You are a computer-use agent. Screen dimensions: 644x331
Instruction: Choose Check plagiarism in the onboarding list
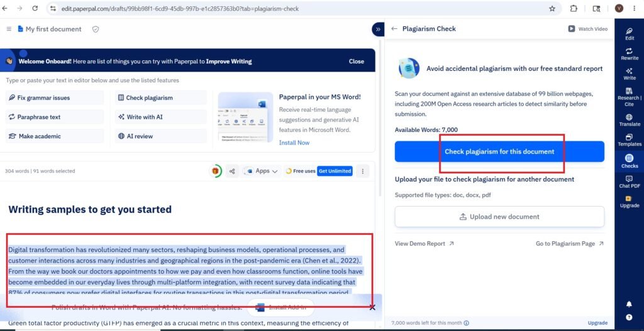tap(160, 97)
